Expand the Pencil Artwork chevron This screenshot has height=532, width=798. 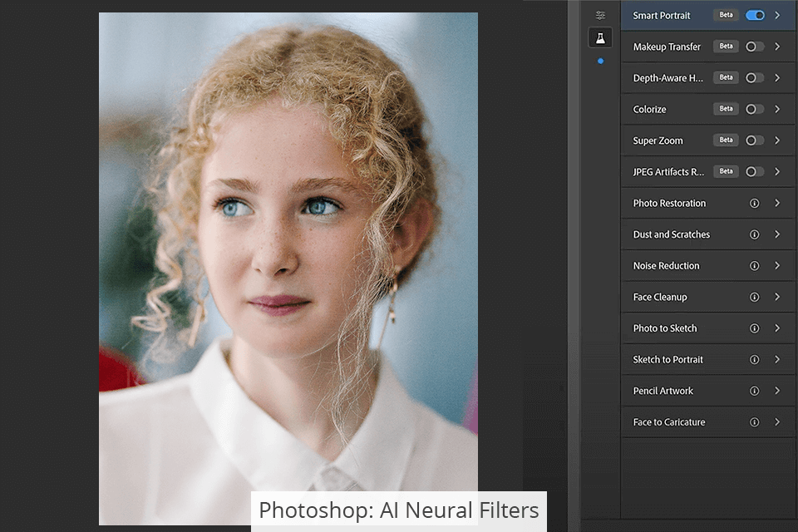777,391
